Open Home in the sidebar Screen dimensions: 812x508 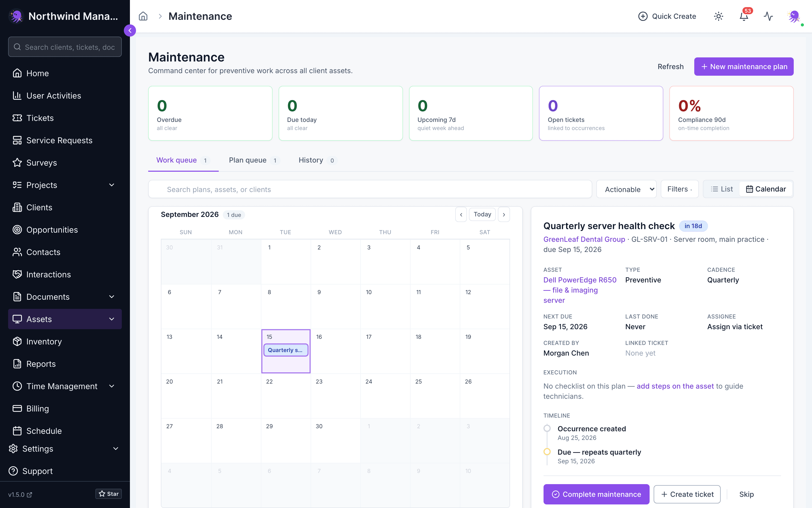click(x=65, y=73)
